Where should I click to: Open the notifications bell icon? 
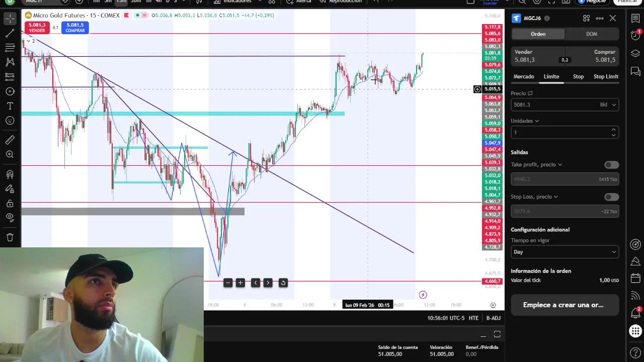pyautogui.click(x=635, y=313)
